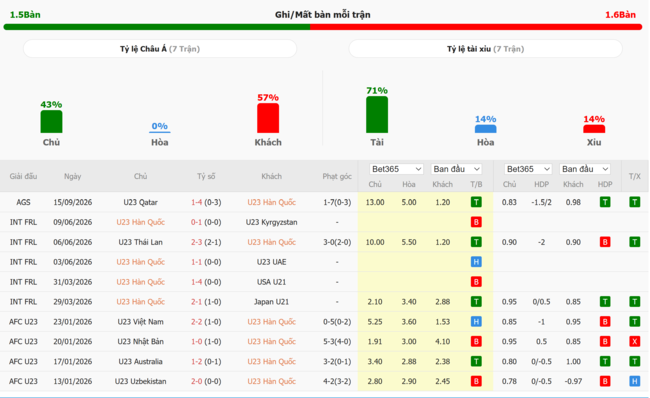Click the red Xỉu 14% bar
650x398 pixels.
pos(594,129)
